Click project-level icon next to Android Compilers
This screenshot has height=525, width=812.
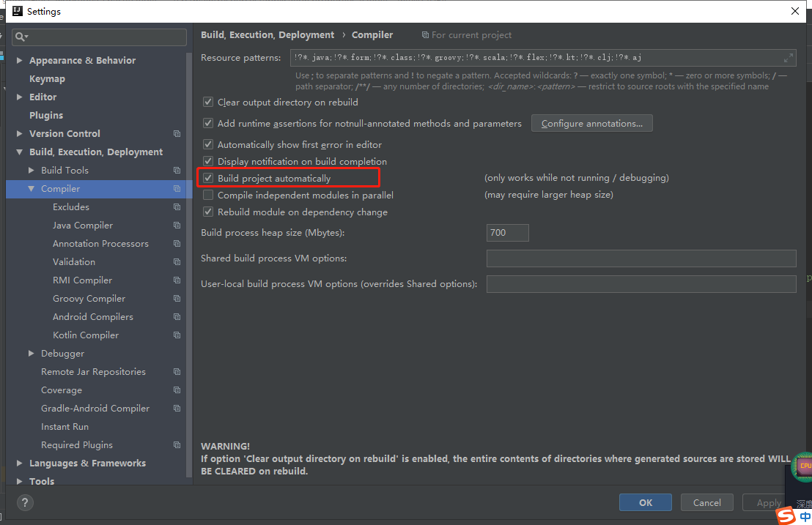coord(177,316)
